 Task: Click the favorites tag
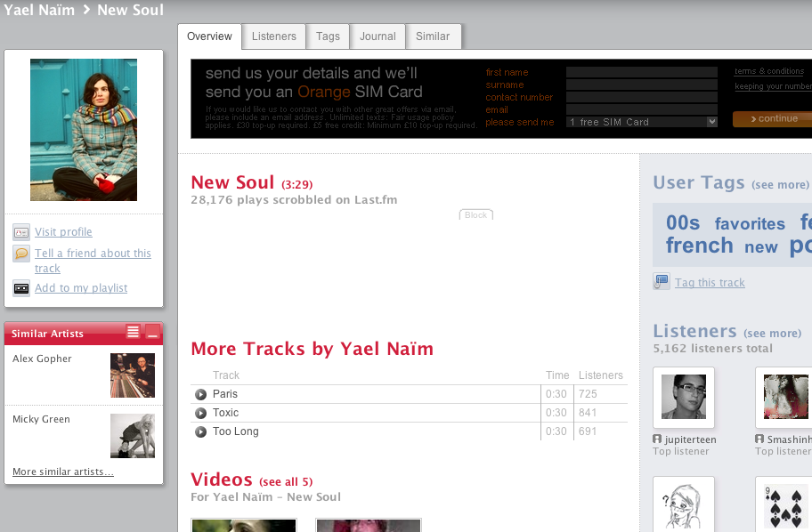coord(750,223)
